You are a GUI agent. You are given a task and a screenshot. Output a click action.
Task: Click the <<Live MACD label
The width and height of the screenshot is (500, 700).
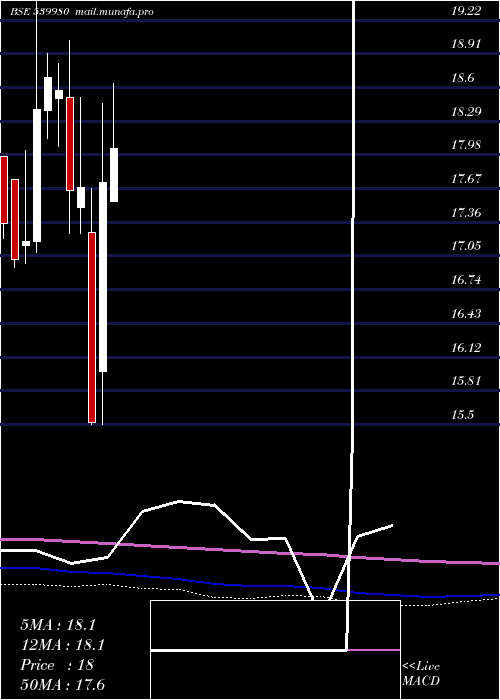click(421, 673)
